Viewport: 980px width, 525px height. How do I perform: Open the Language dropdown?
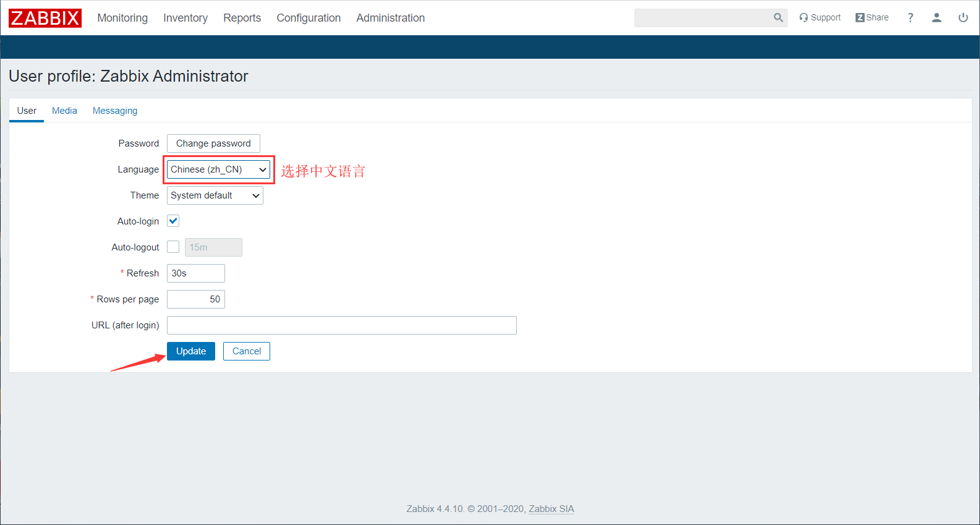click(218, 169)
